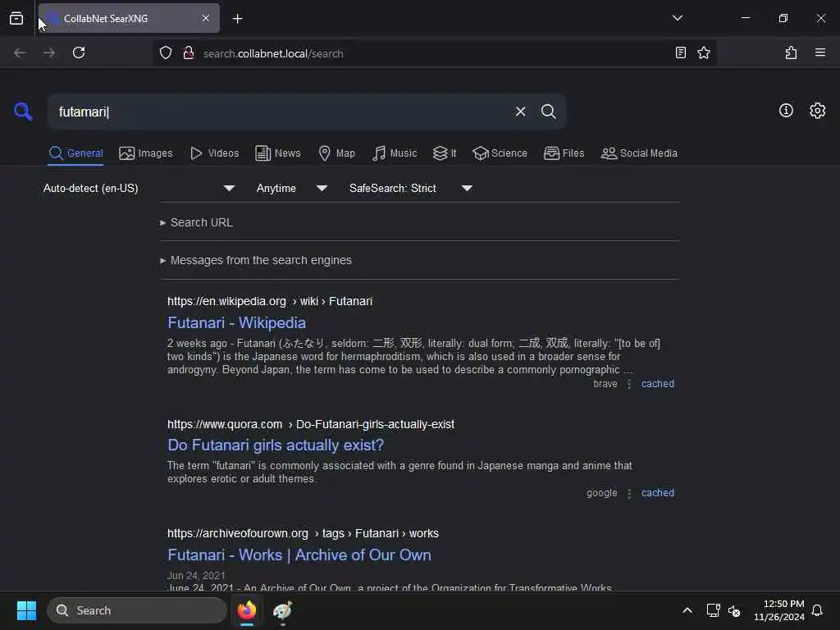This screenshot has height=630, width=840.
Task: Click the browser Forward arrow
Action: click(x=48, y=53)
